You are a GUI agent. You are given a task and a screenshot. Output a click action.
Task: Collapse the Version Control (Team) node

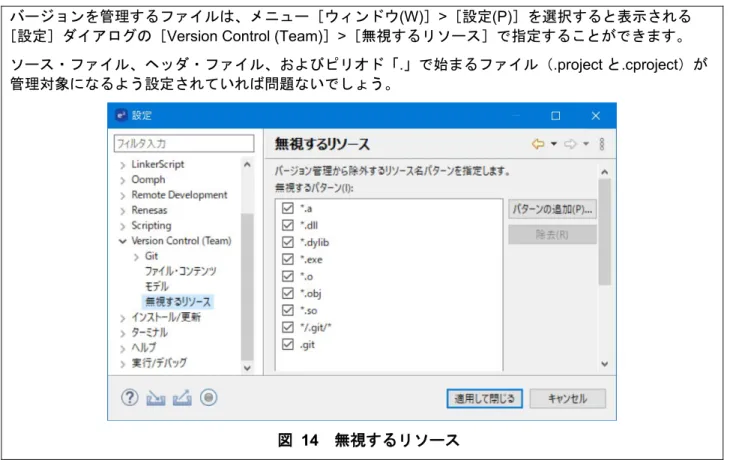pos(122,241)
